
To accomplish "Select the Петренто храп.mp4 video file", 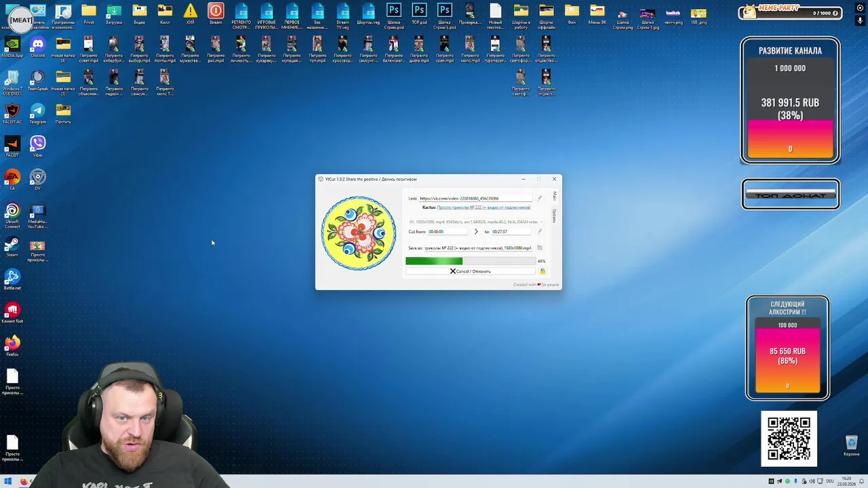I will coord(445,49).
